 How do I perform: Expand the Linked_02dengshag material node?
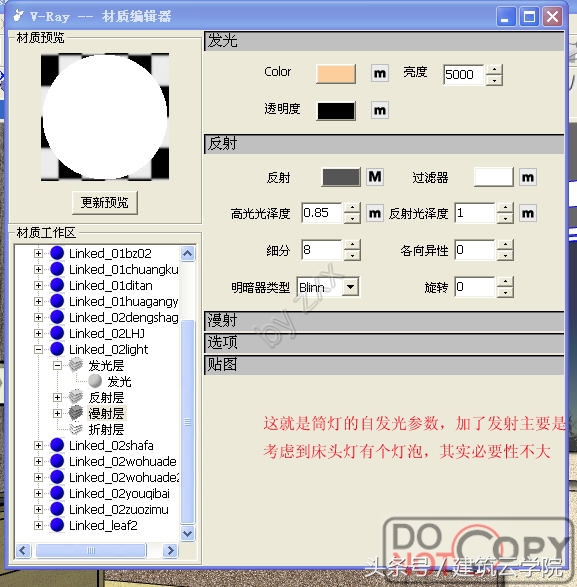click(38, 317)
